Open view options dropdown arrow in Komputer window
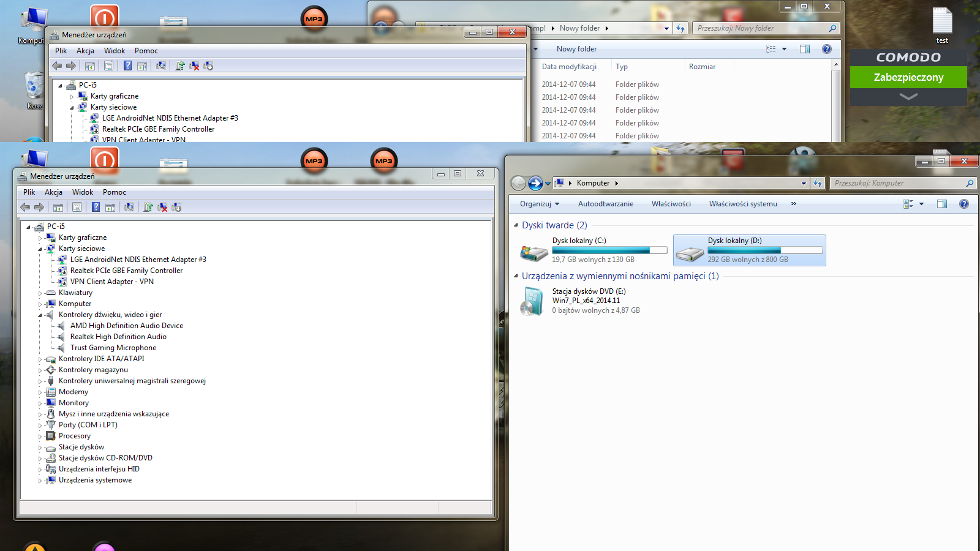Screen dimensions: 980x551 [921, 204]
